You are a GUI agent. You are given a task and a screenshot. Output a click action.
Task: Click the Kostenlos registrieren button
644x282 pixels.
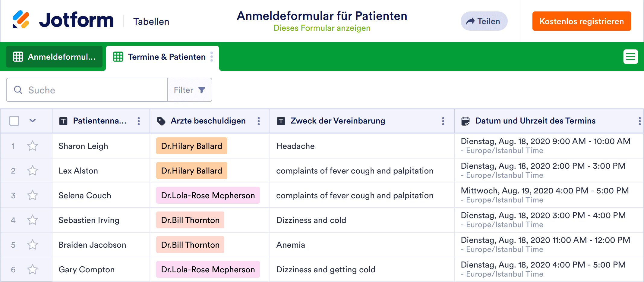582,21
